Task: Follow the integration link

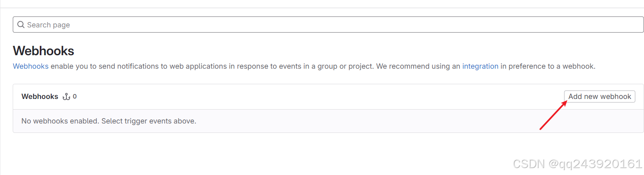Action: pyautogui.click(x=480, y=66)
